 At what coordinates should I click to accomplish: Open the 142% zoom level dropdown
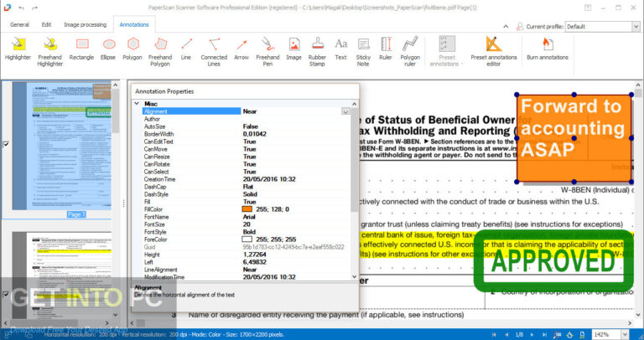625,335
